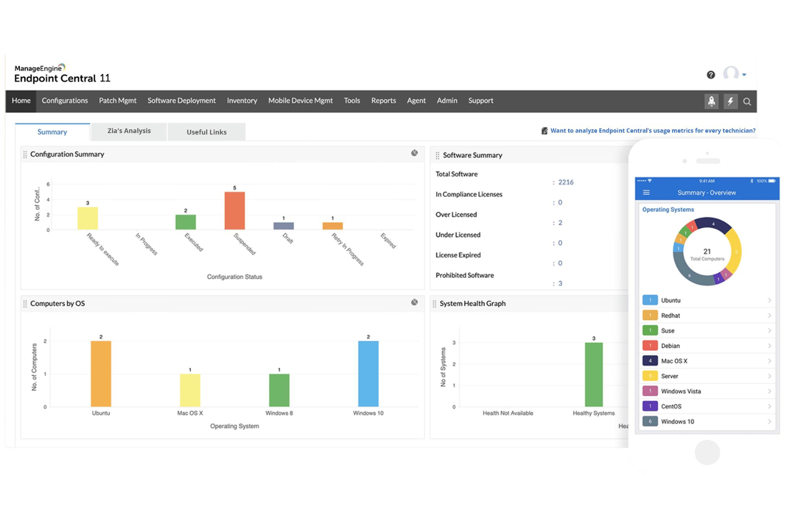
Task: Click the edit note icon beside usage metrics link
Action: (545, 130)
